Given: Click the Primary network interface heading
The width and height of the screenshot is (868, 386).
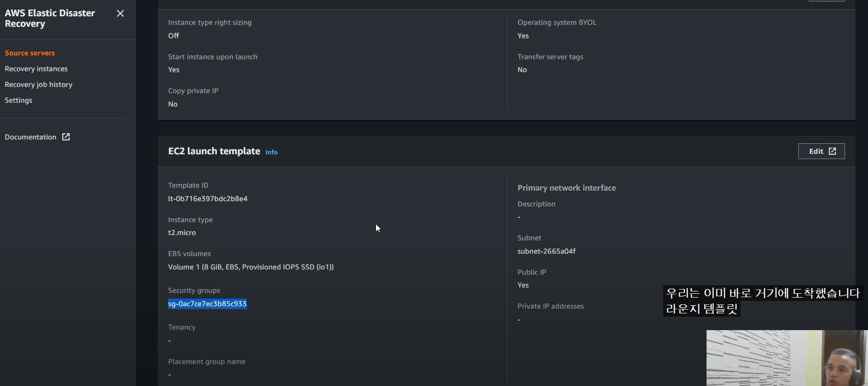Looking at the screenshot, I should (x=567, y=188).
